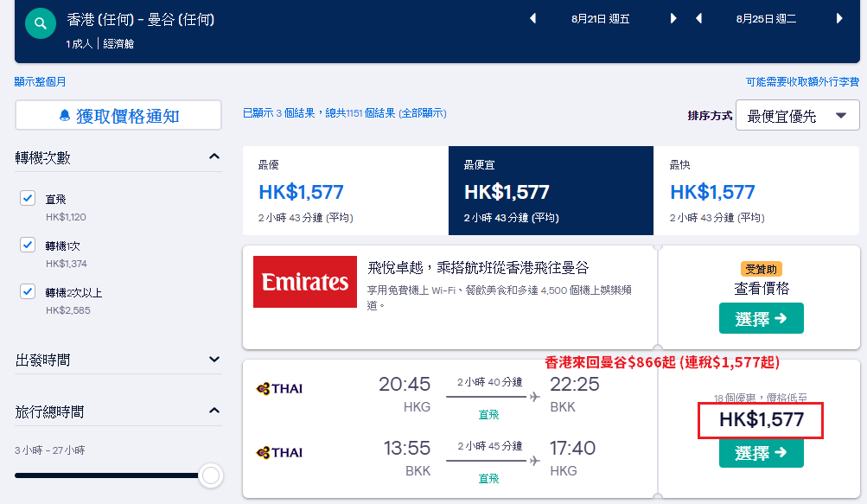The image size is (867, 504).
Task: Collapse the 旅行總時間 filter section
Action: tap(214, 411)
